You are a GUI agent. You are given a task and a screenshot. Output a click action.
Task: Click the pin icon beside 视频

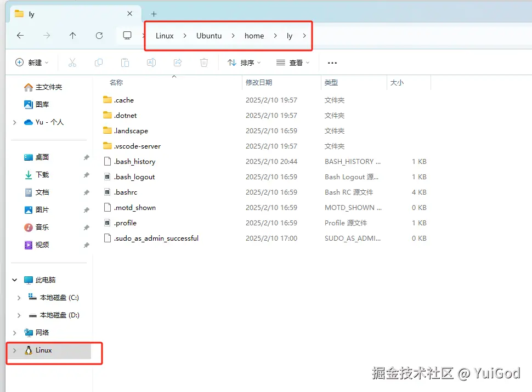pyautogui.click(x=87, y=245)
